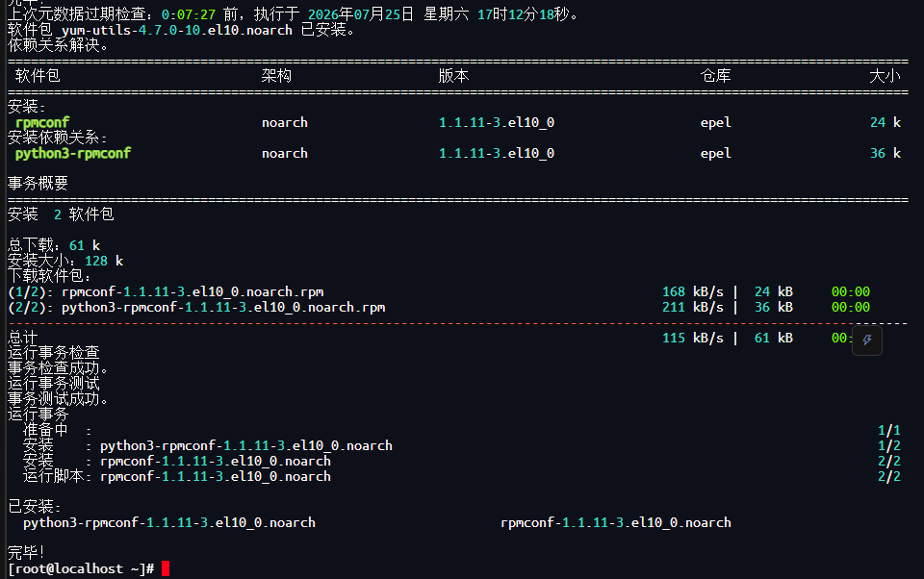Click the '完毕!' completion message
The image size is (924, 579).
coord(27,552)
